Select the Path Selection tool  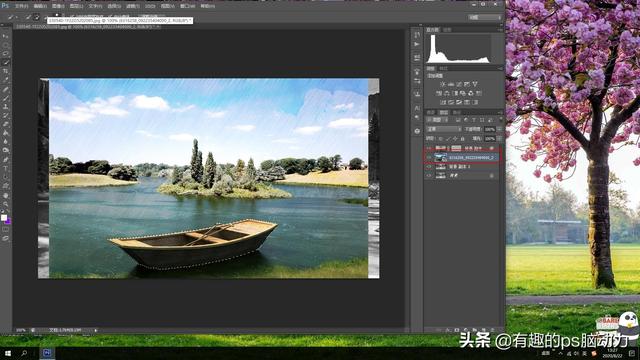pos(5,177)
